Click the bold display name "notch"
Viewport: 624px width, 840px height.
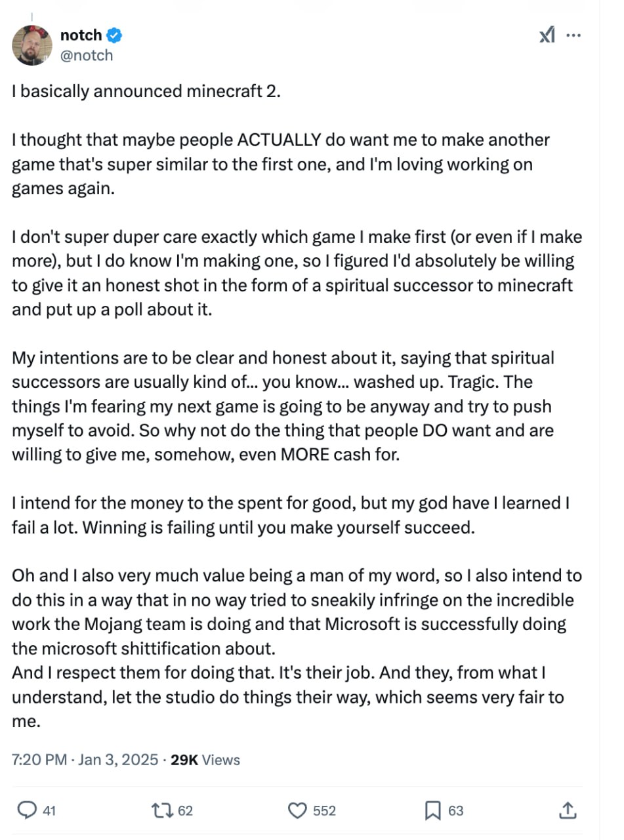(81, 35)
